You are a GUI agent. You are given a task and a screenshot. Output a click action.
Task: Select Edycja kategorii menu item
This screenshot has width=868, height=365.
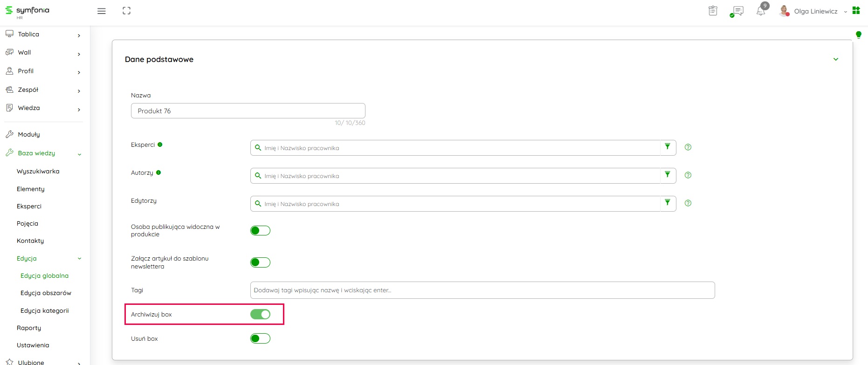[45, 311]
